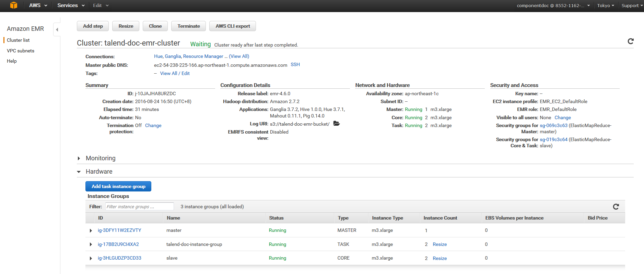644x274 pixels.
Task: Click the Filter instance groups field
Action: coord(139,207)
